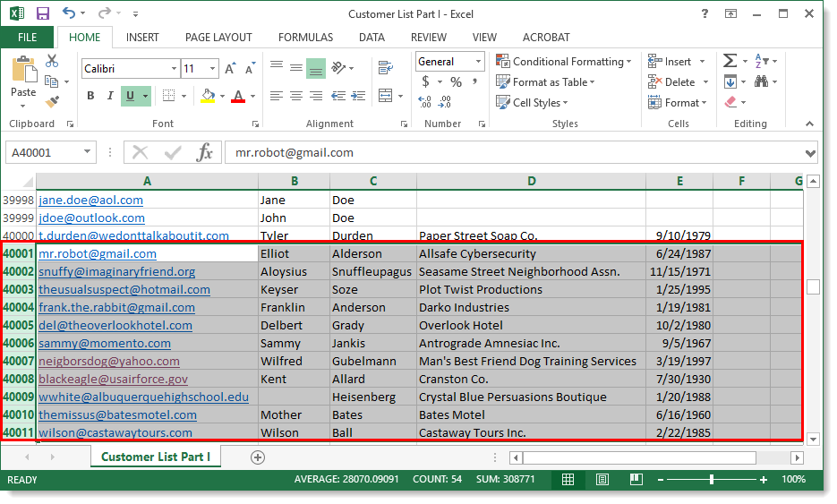Image resolution: width=837 pixels, height=504 pixels.
Task: Switch to the PAGE LAYOUT tab
Action: pos(218,38)
